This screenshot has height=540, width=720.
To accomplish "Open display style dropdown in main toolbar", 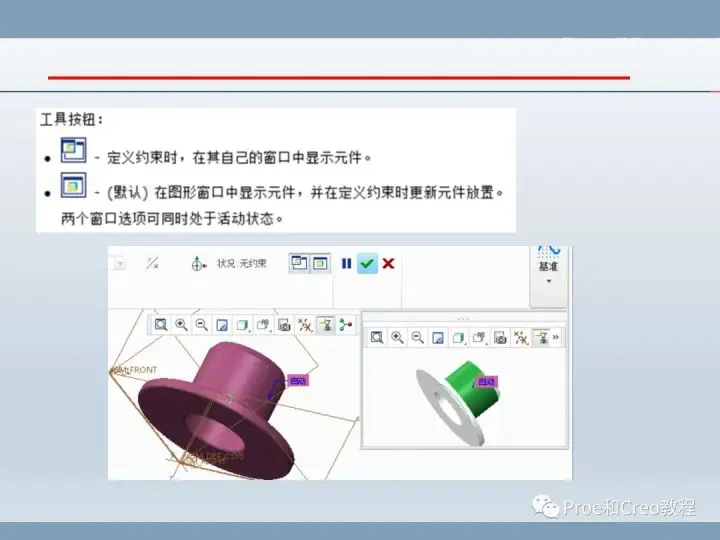I will 242,325.
